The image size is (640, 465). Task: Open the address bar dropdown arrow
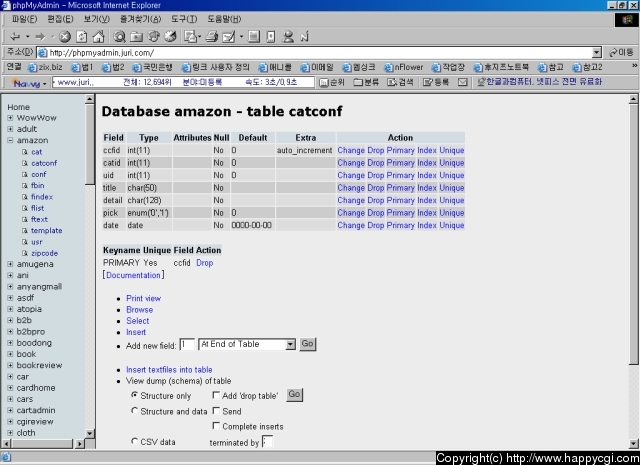[597, 53]
